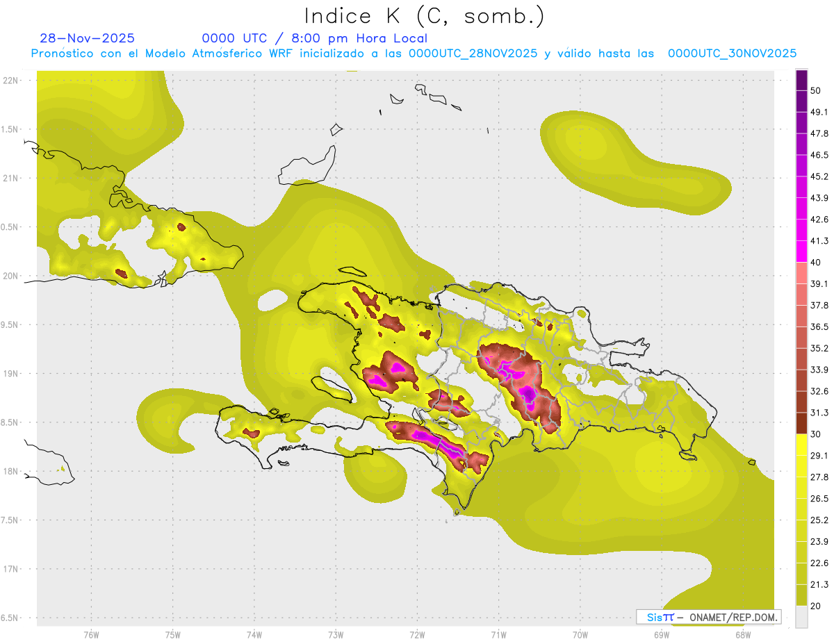The image size is (834, 644).
Task: Click the latitude label '22N'
Action: pos(11,80)
